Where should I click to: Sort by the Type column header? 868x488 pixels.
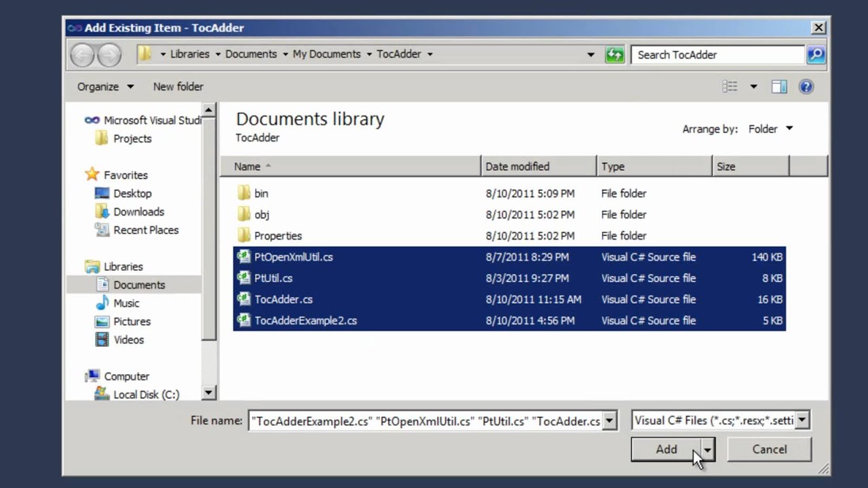(x=655, y=166)
